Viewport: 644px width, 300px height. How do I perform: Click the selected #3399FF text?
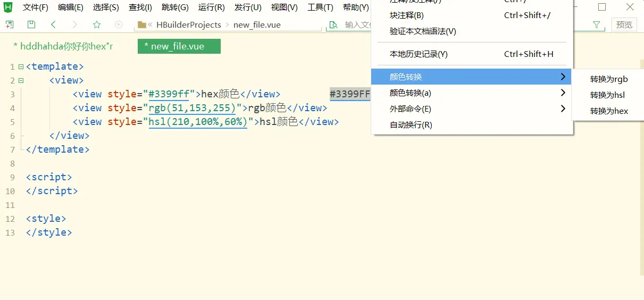point(350,94)
